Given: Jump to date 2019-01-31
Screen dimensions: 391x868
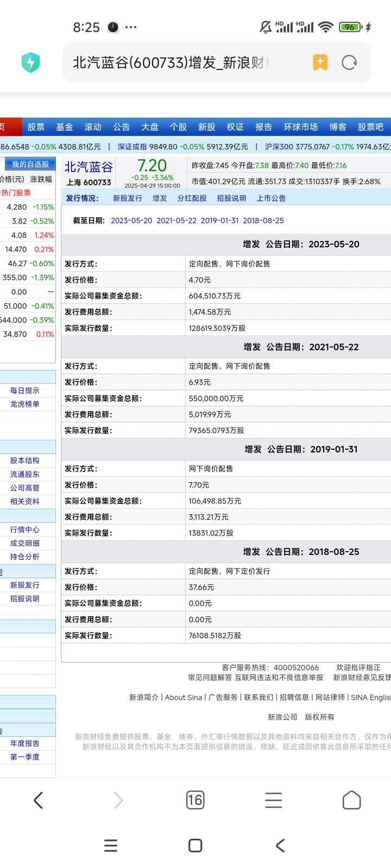Looking at the screenshot, I should [220, 221].
